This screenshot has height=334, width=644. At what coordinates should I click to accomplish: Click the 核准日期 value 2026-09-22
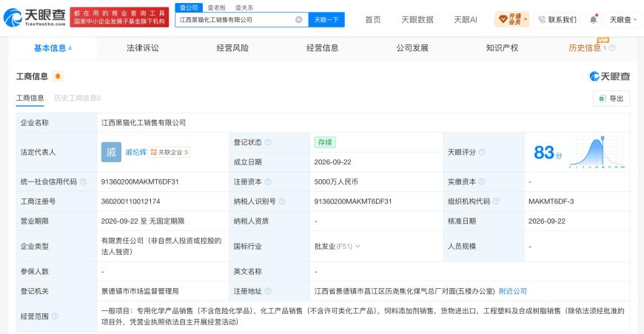547,221
